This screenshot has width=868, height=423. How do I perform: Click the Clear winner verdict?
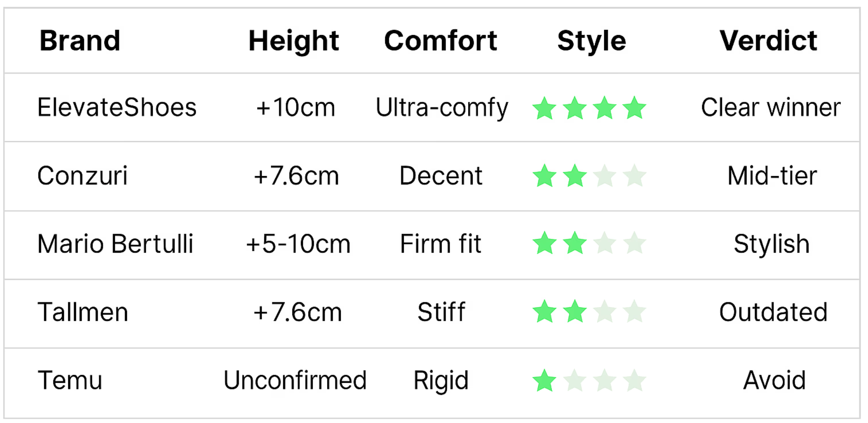771,107
